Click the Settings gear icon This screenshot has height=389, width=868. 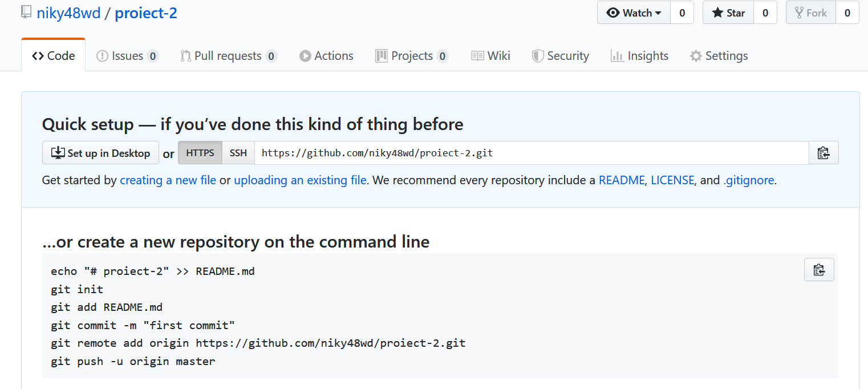[696, 55]
